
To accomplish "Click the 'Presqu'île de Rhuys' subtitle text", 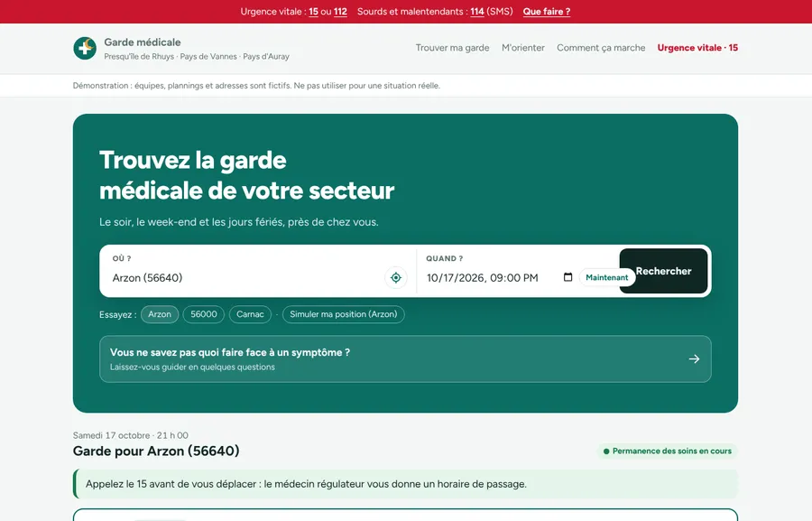I will 197,57.
